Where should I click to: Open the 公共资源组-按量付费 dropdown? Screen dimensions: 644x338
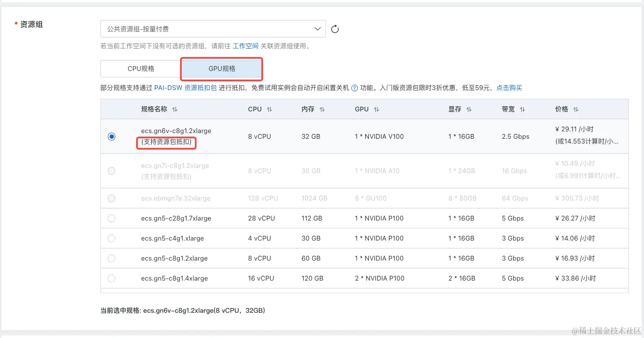(213, 29)
